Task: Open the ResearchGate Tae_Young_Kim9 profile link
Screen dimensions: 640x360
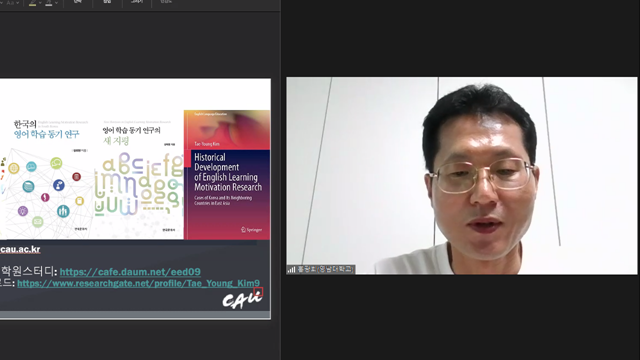Action: pyautogui.click(x=138, y=283)
